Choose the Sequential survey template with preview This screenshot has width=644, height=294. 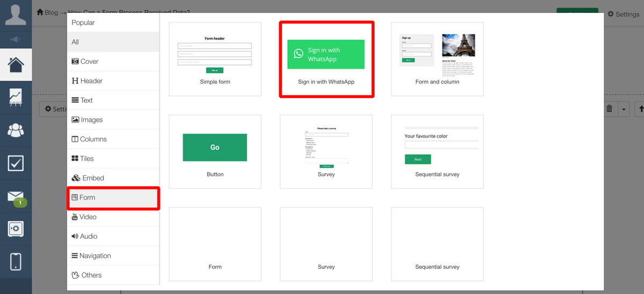(x=437, y=151)
